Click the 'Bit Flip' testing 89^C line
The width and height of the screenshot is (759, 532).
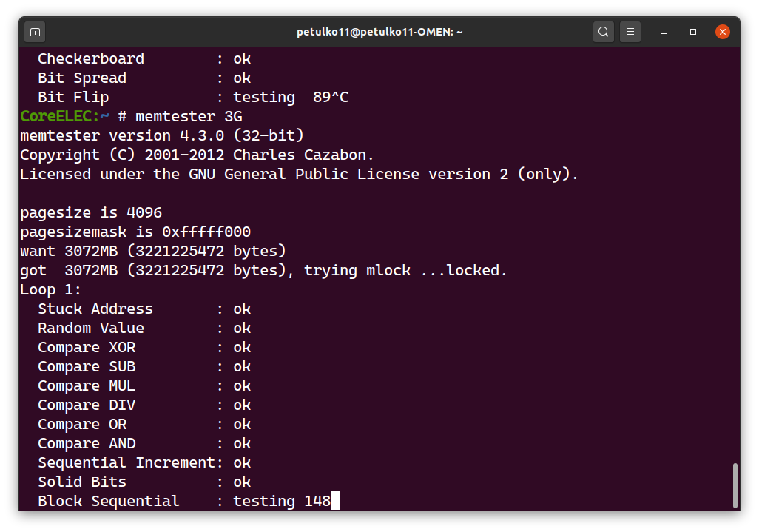tap(192, 98)
